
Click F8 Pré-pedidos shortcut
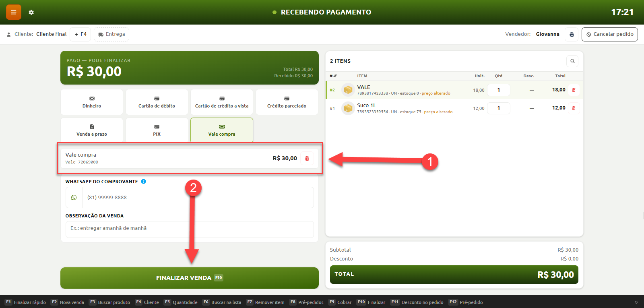pos(306,302)
